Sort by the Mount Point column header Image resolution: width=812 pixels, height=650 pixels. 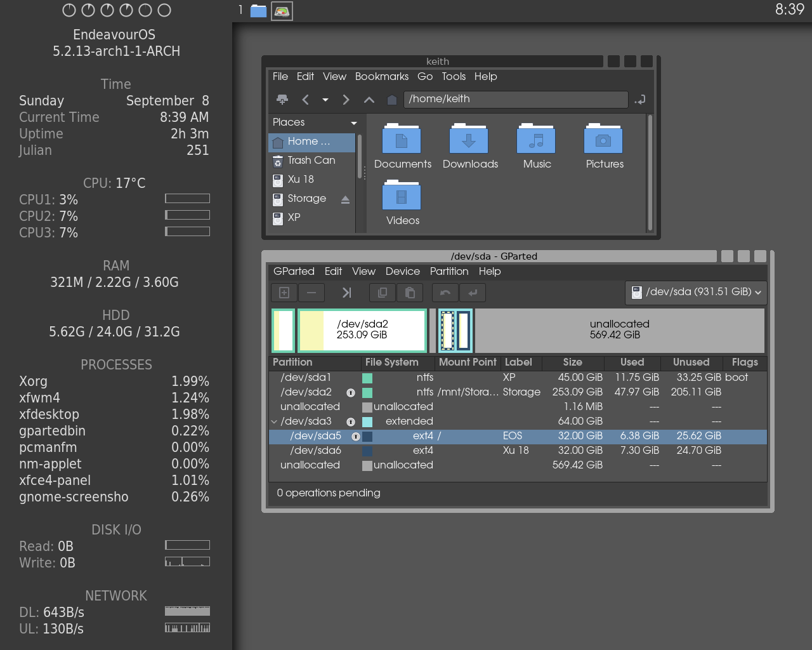[x=468, y=362]
